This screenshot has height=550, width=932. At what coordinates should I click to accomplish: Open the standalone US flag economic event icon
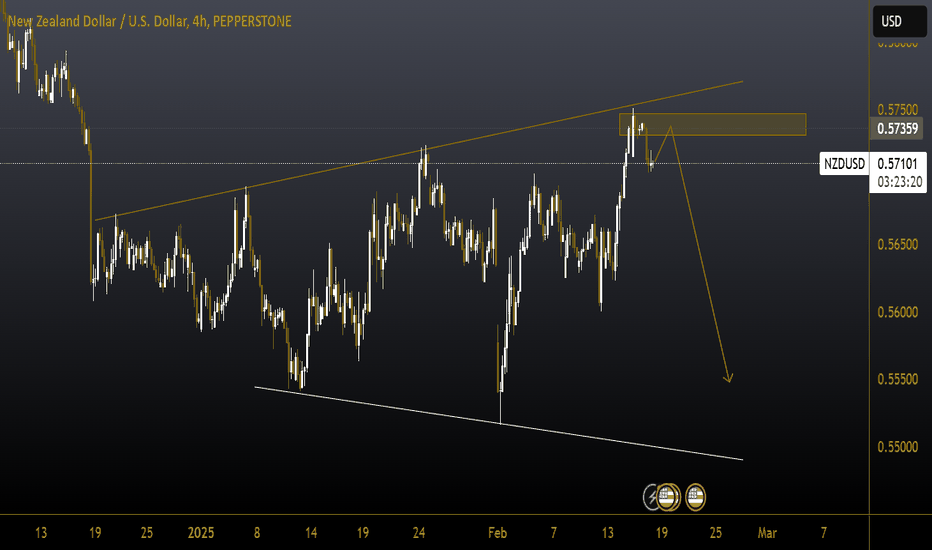pos(695,497)
